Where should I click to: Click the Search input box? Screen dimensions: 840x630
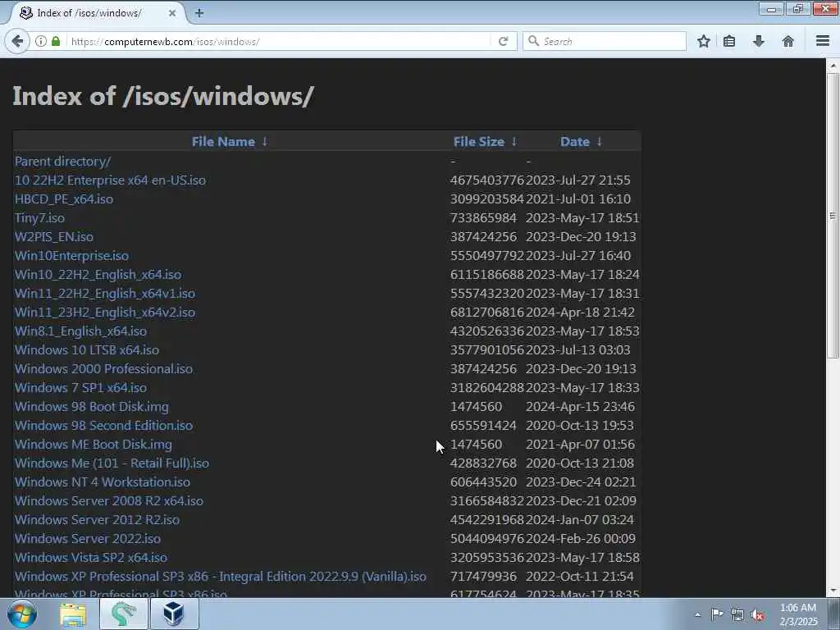pos(605,41)
